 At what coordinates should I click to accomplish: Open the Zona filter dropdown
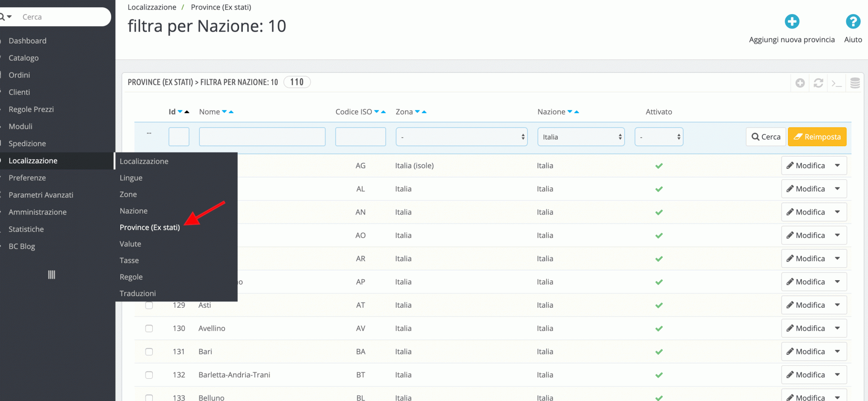pos(462,137)
